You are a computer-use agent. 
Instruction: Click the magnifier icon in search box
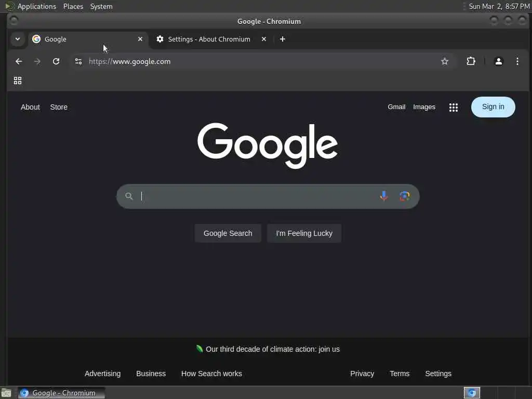[129, 196]
